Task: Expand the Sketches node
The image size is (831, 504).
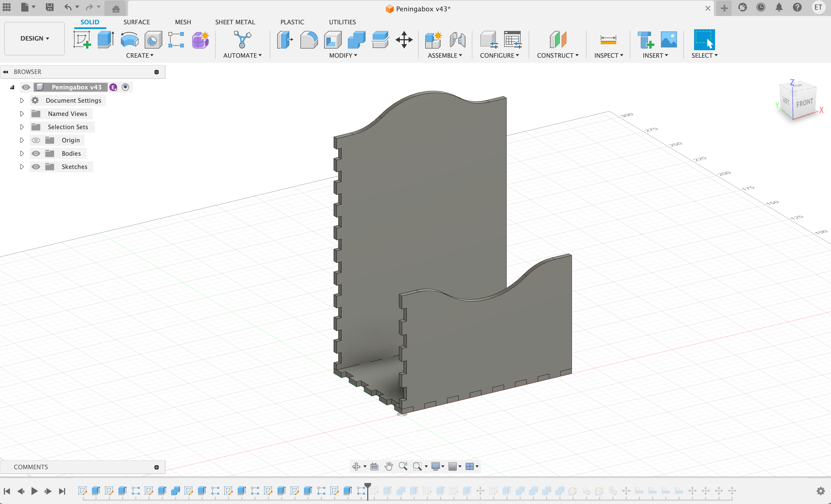Action: [x=22, y=166]
